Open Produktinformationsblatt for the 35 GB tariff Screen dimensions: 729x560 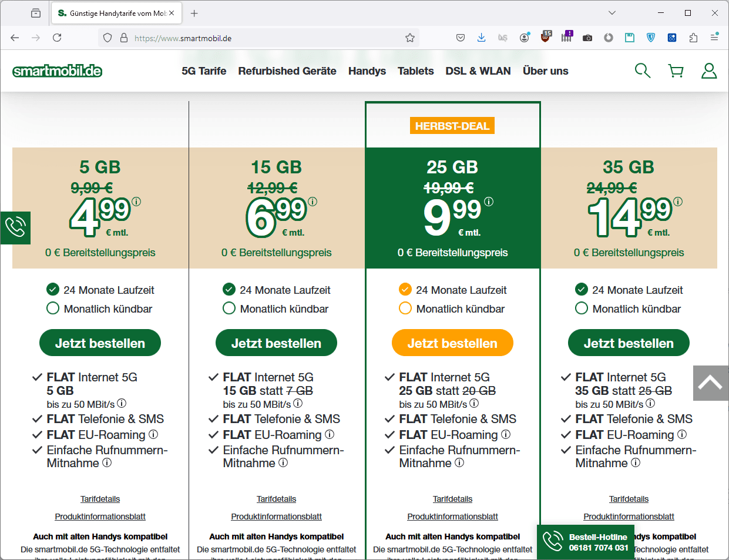pyautogui.click(x=629, y=517)
